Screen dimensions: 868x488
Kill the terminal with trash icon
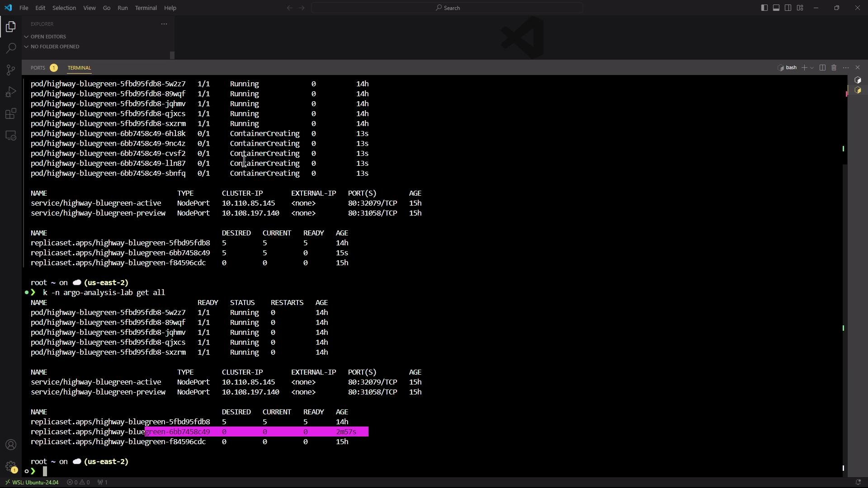point(834,68)
